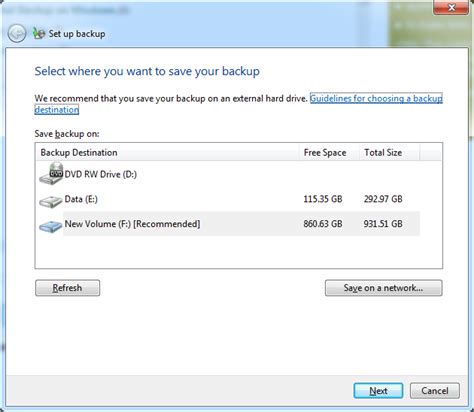Image resolution: width=474 pixels, height=412 pixels.
Task: Click the 931.51 GB total size value
Action: pyautogui.click(x=383, y=224)
